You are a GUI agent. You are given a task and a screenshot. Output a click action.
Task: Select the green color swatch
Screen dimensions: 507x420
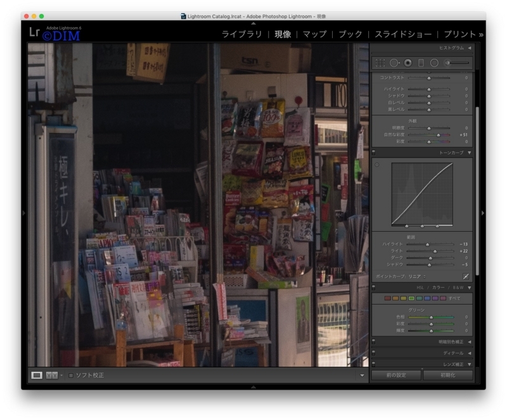[411, 298]
